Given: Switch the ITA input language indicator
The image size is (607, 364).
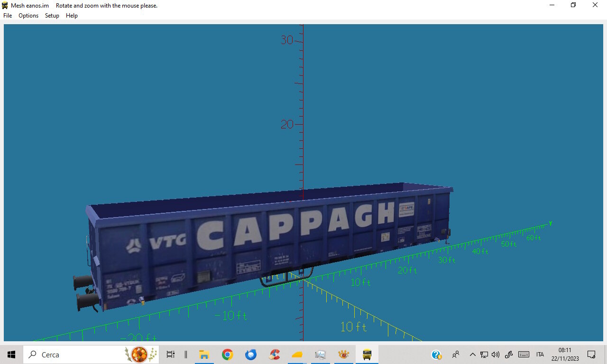Looking at the screenshot, I should click(x=540, y=355).
